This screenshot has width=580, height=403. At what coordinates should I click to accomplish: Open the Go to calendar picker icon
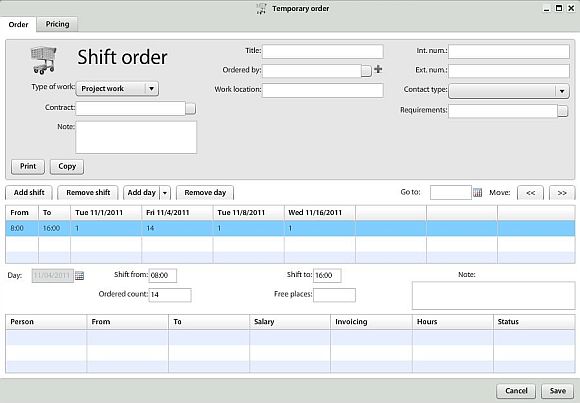478,192
